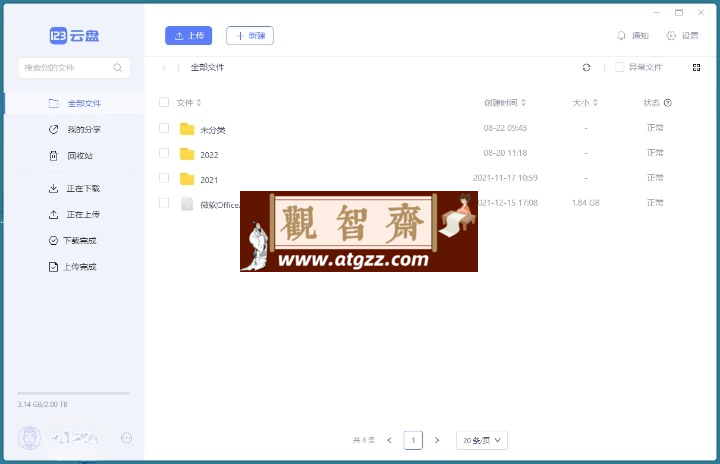Minimize the 123云盘 window

(657, 12)
